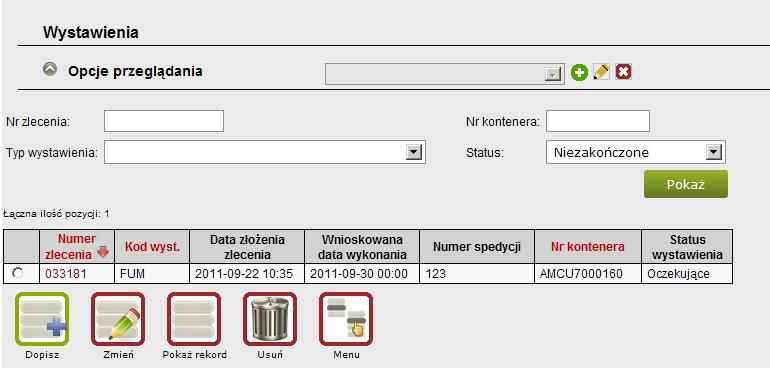Open the Status dropdown showing Niezakończone
Screen dimensions: 770x368
click(x=636, y=152)
